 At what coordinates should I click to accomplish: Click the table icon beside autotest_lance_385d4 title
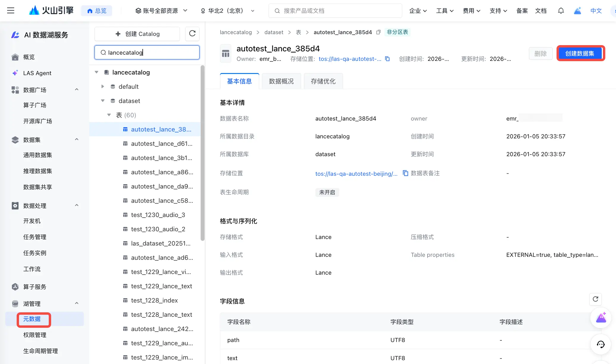(226, 53)
